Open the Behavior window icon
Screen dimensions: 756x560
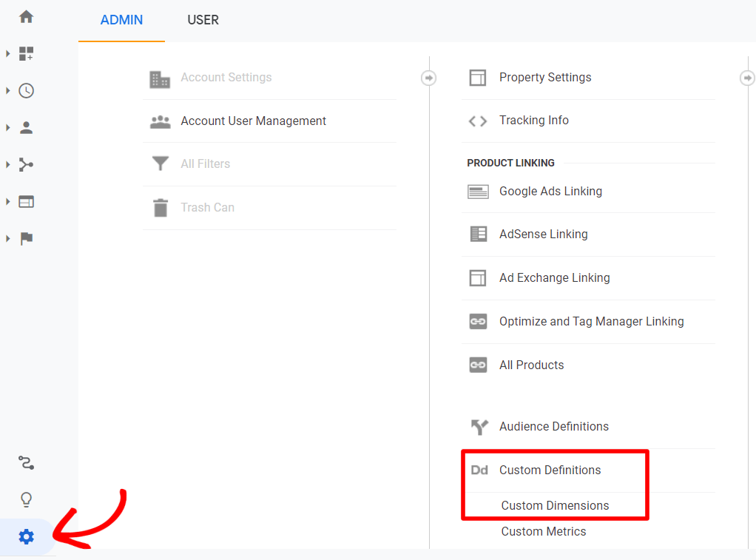click(26, 202)
